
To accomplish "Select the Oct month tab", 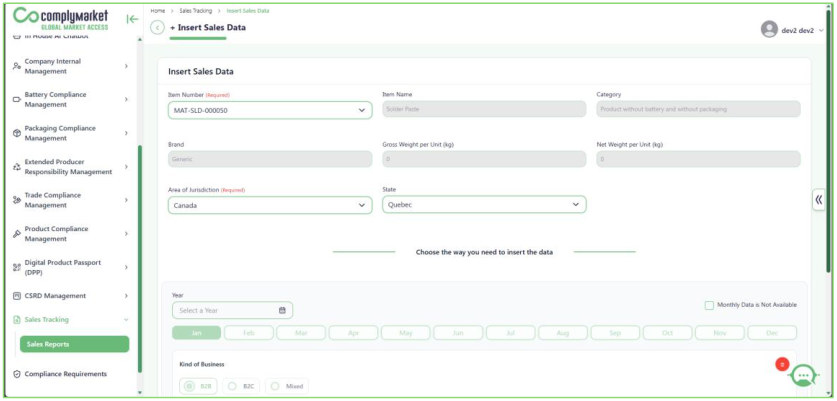I will [667, 333].
